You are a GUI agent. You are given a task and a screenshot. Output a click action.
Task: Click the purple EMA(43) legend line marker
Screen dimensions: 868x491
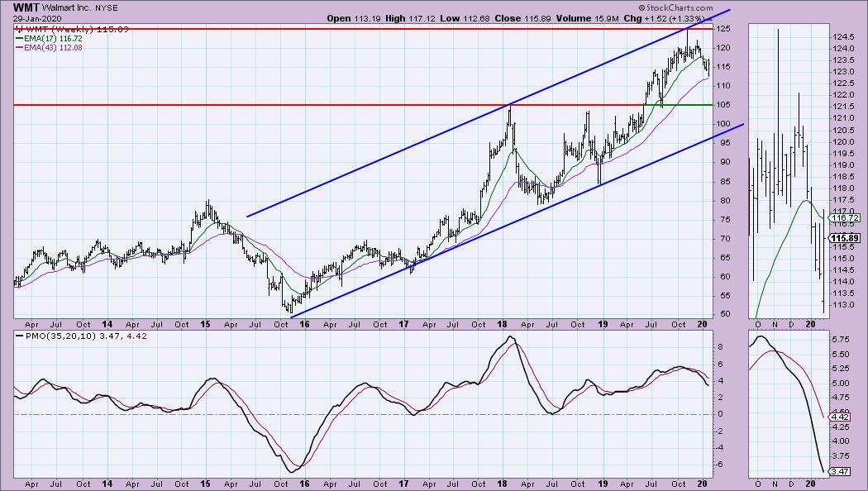(19, 48)
